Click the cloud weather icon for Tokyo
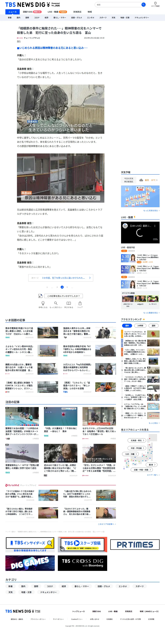This screenshot has height=644, width=165. coord(141,180)
